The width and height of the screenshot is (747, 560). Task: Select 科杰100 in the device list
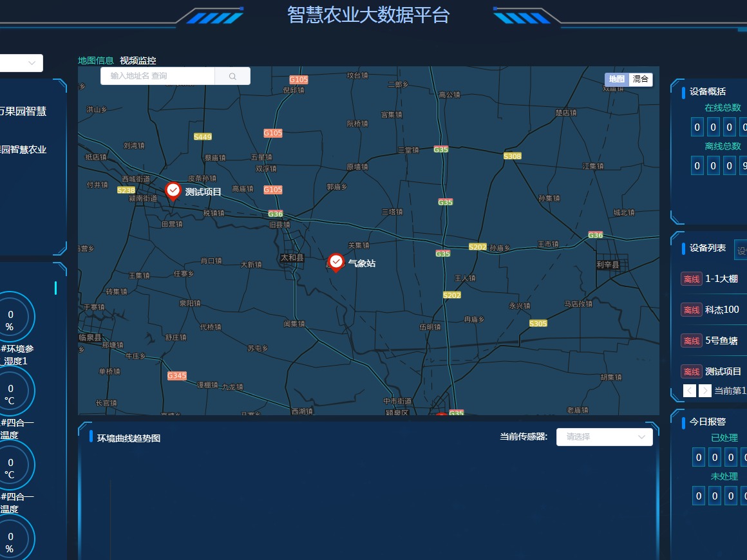722,310
